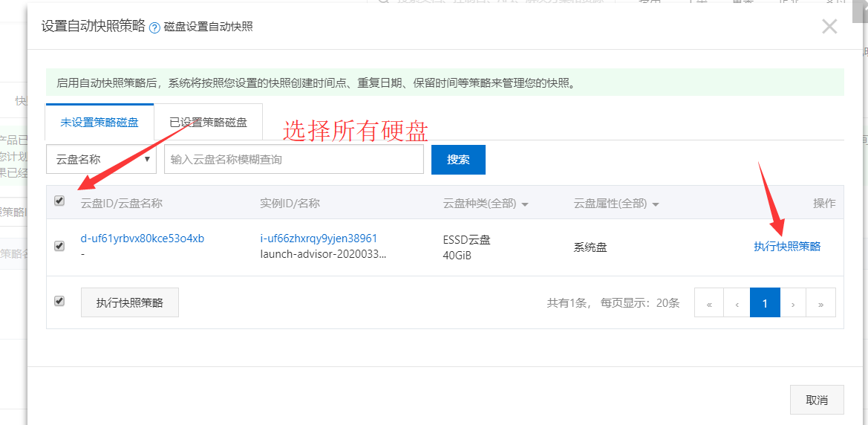Switch to the 已设置策略磁盘 tab
The height and width of the screenshot is (425, 868).
208,123
